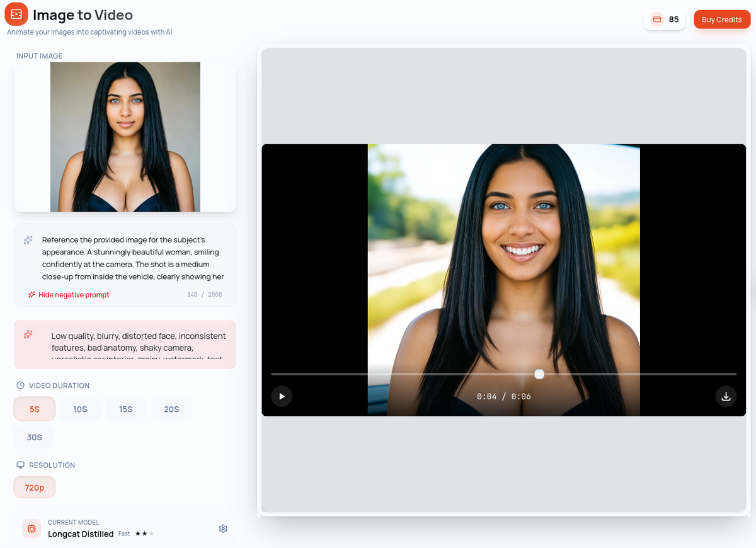Click the clock icon next to Video Duration
Image resolution: width=756 pixels, height=548 pixels.
click(20, 385)
